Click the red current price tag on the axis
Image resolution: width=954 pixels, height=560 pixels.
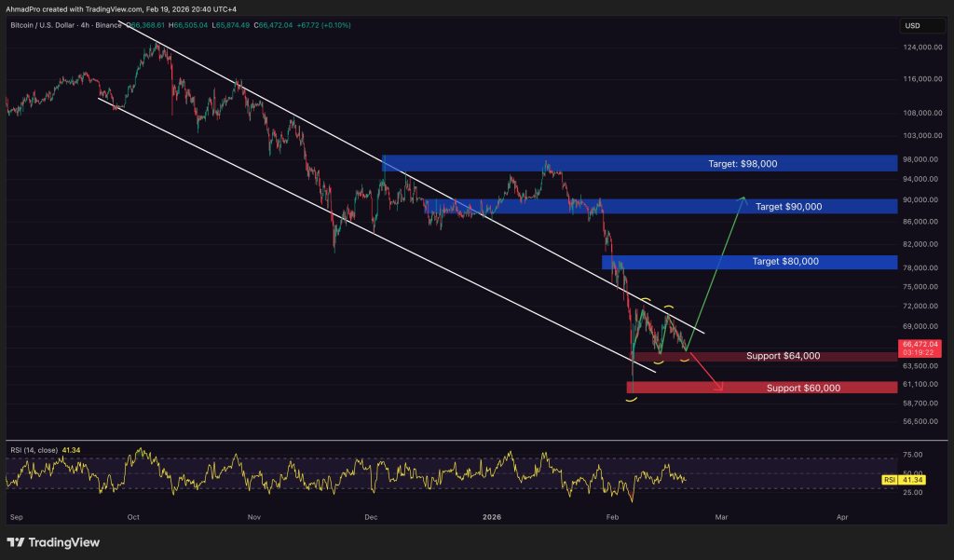point(920,344)
